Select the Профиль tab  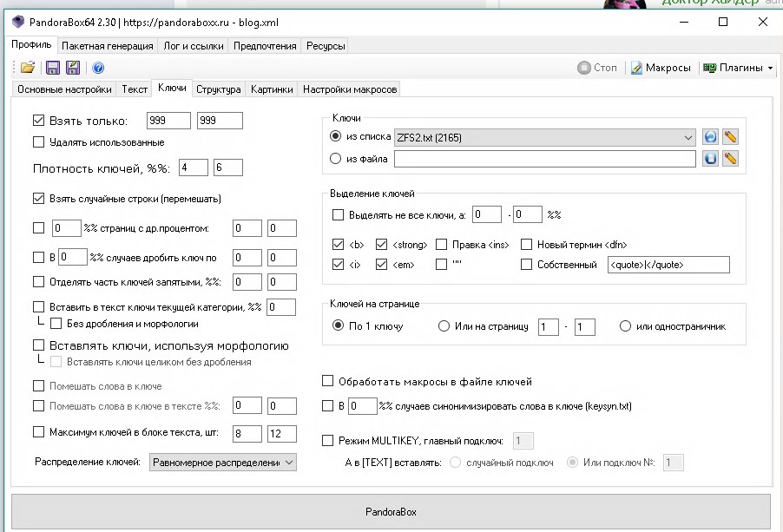[x=31, y=44]
